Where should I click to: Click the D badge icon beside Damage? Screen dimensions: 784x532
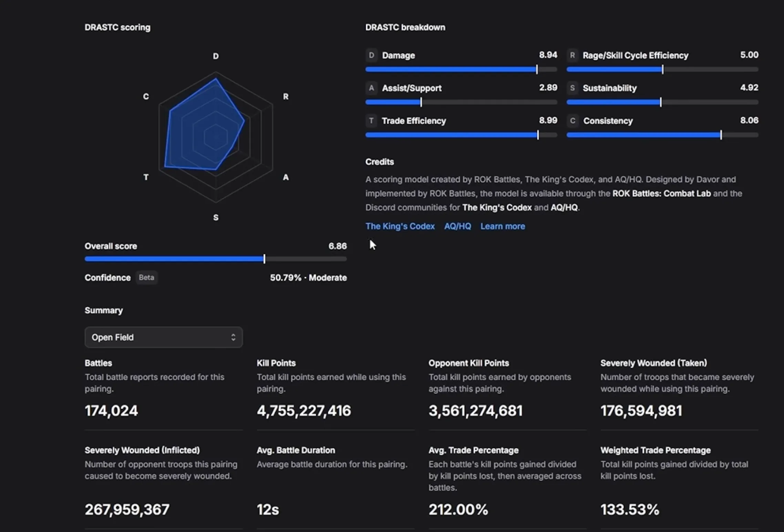(371, 55)
